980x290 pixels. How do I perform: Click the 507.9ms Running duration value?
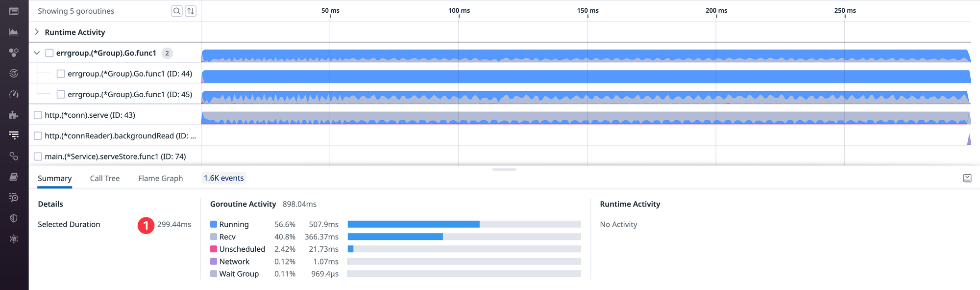coord(323,224)
